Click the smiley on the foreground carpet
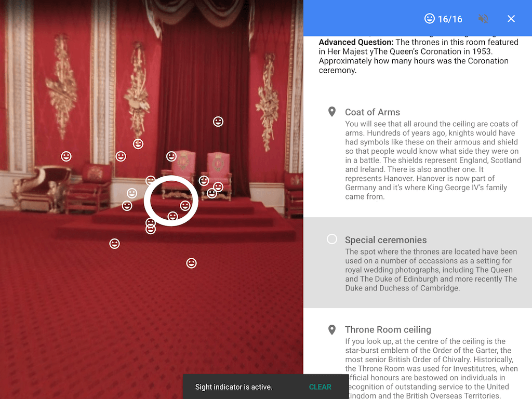Image resolution: width=532 pixels, height=399 pixels. click(x=191, y=263)
